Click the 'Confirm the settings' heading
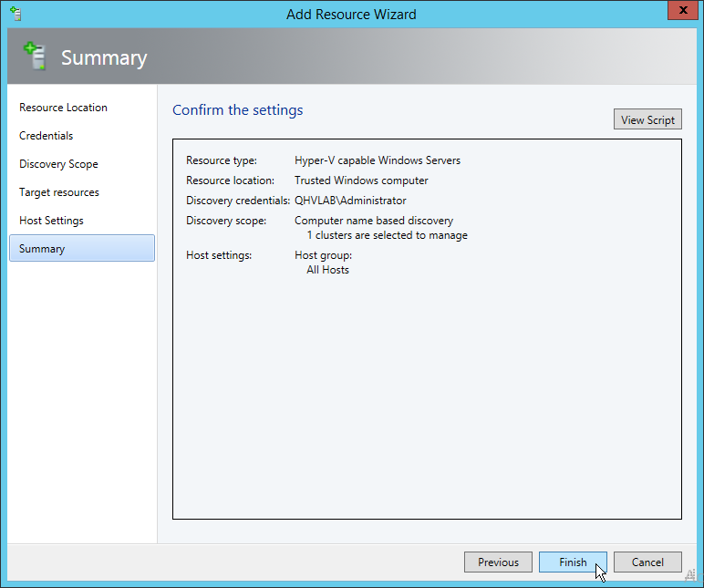The image size is (704, 588). point(238,110)
